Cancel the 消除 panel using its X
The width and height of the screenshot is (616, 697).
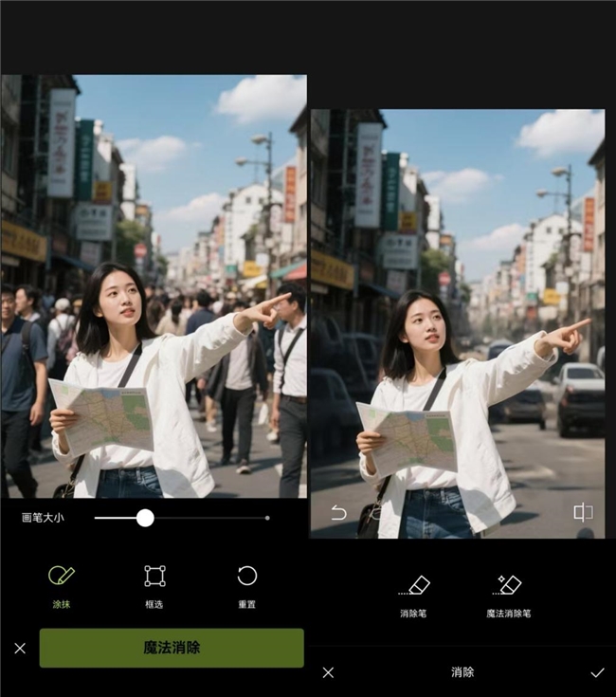click(x=328, y=672)
